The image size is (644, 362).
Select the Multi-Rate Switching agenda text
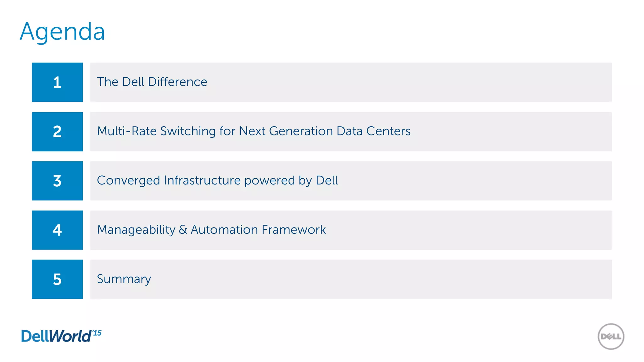coord(253,131)
